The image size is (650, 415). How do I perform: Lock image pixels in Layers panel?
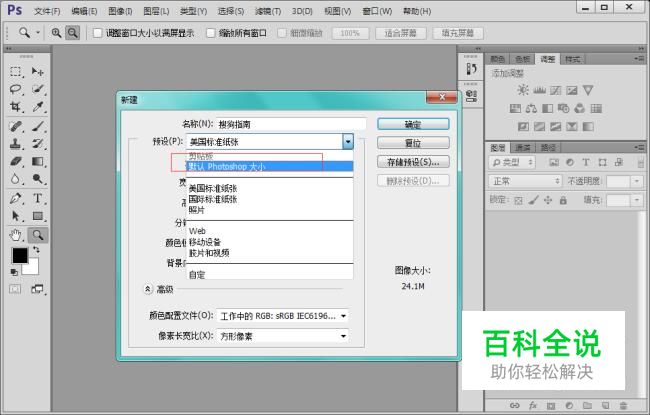coord(534,201)
